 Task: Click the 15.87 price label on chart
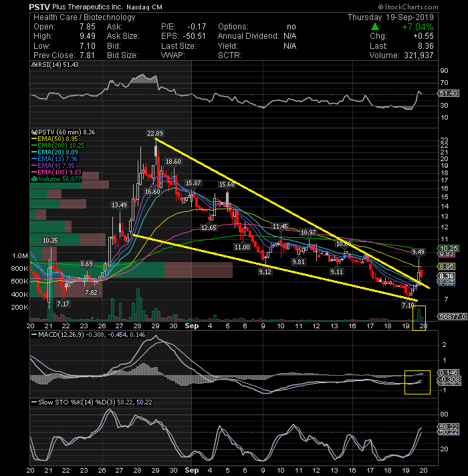click(x=193, y=183)
